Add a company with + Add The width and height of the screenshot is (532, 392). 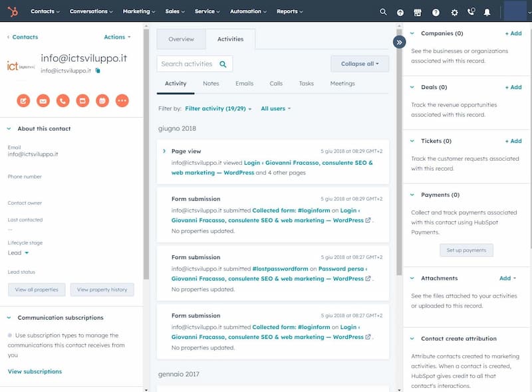coord(513,33)
